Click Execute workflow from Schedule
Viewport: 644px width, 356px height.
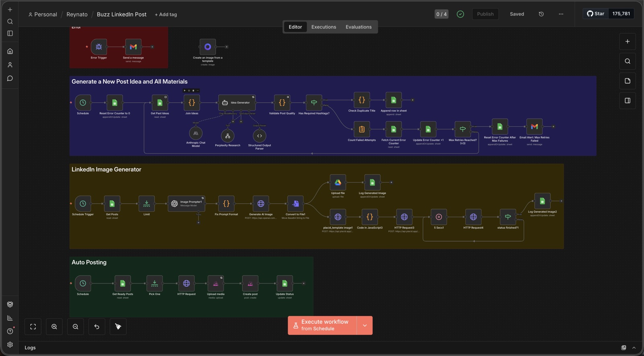click(322, 325)
